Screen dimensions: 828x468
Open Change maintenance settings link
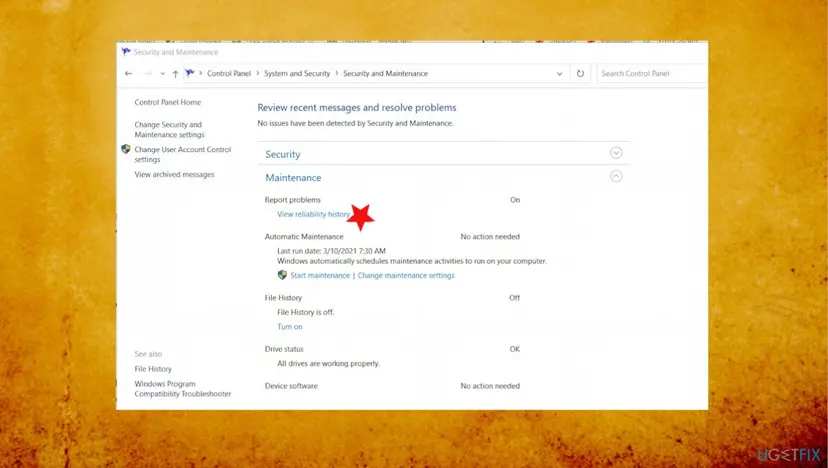(406, 275)
